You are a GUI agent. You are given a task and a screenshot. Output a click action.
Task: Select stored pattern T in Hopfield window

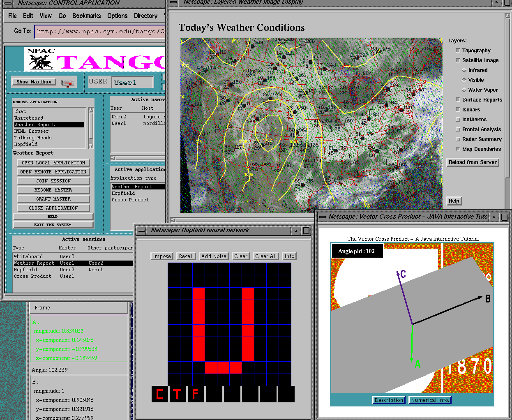(178, 394)
